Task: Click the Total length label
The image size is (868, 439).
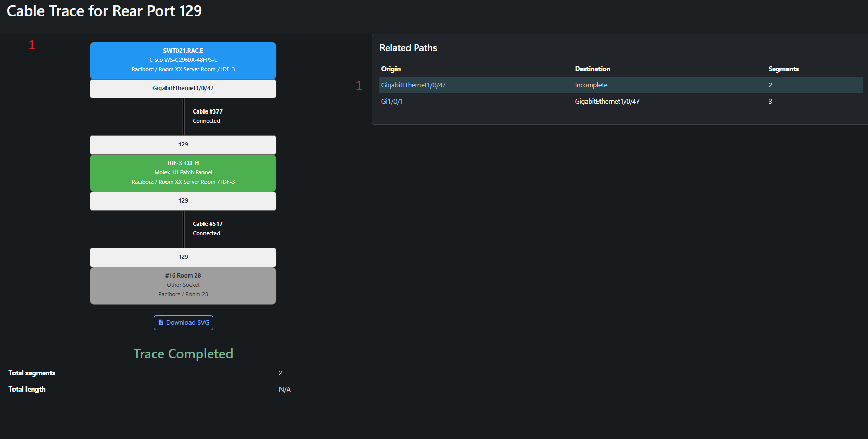Action: 27,390
